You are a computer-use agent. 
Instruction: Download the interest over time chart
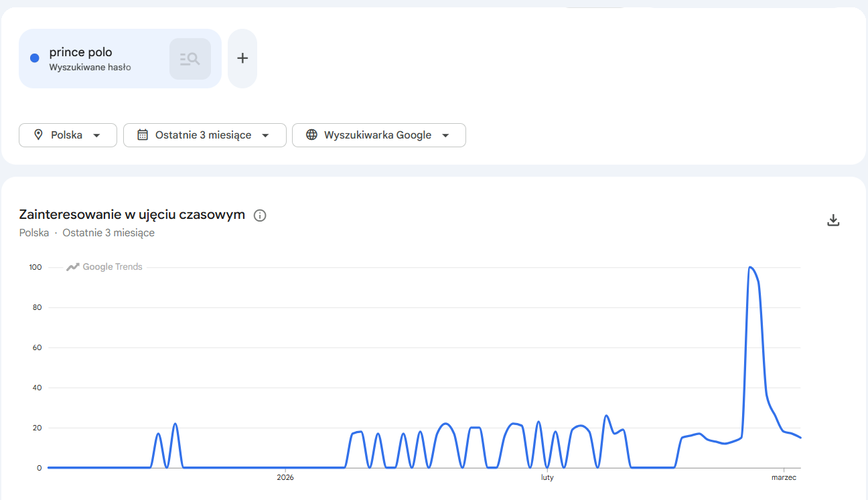click(833, 219)
